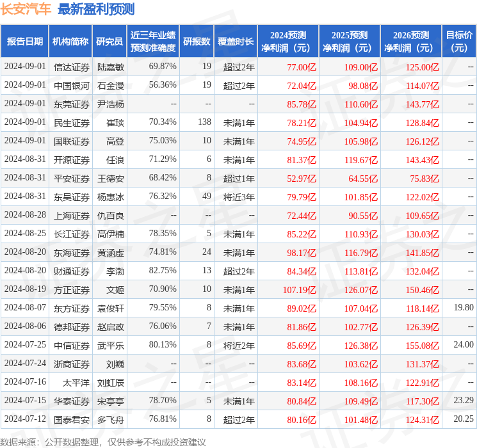Click analyst name 袁俊轩
Screen dimensions: 477x448
[x=110, y=308]
